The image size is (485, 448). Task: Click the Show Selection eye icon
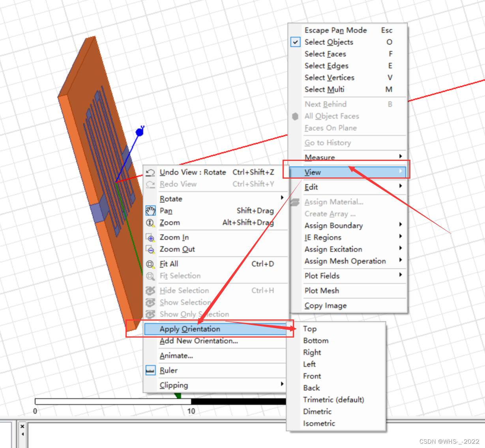(x=150, y=302)
